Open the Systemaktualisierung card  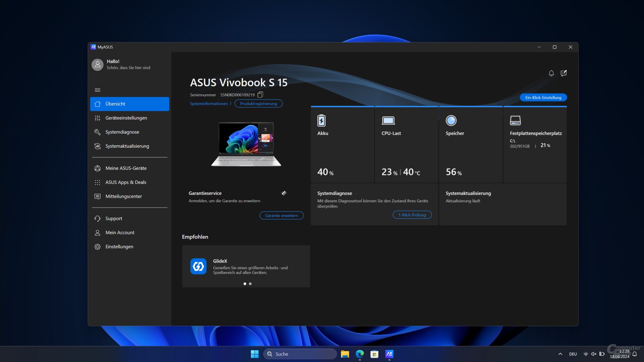pyautogui.click(x=503, y=204)
